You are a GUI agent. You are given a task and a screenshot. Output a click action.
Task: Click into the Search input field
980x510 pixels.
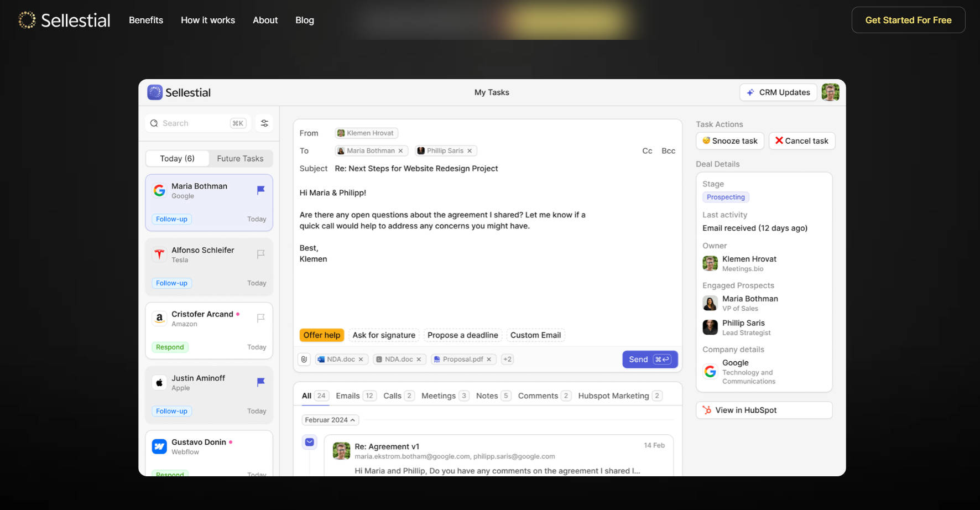194,123
